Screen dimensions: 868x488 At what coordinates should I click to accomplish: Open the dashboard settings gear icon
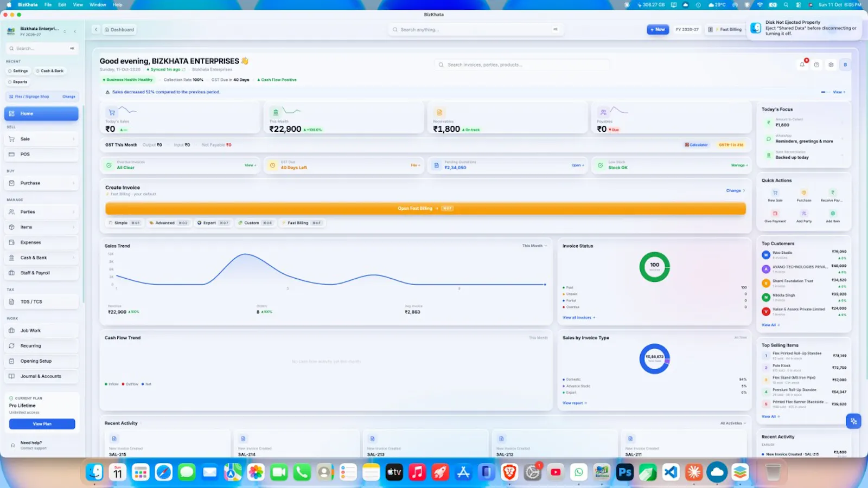(831, 65)
